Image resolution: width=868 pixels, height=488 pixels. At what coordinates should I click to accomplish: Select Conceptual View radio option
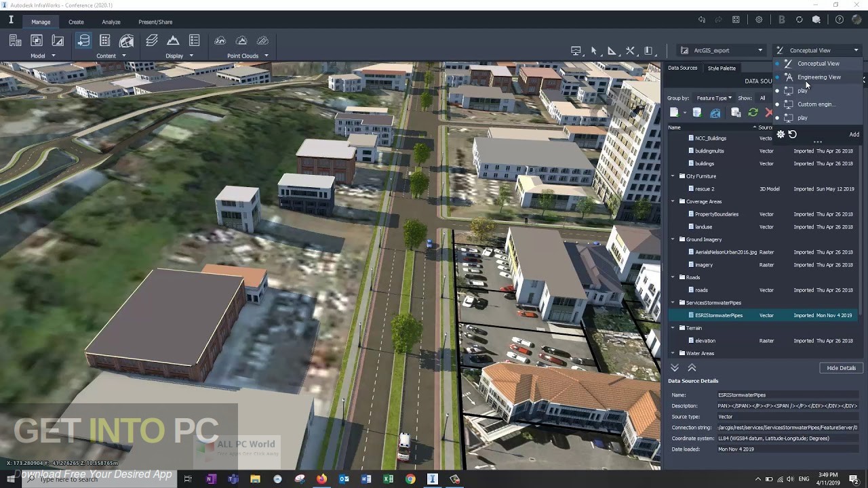(x=818, y=64)
